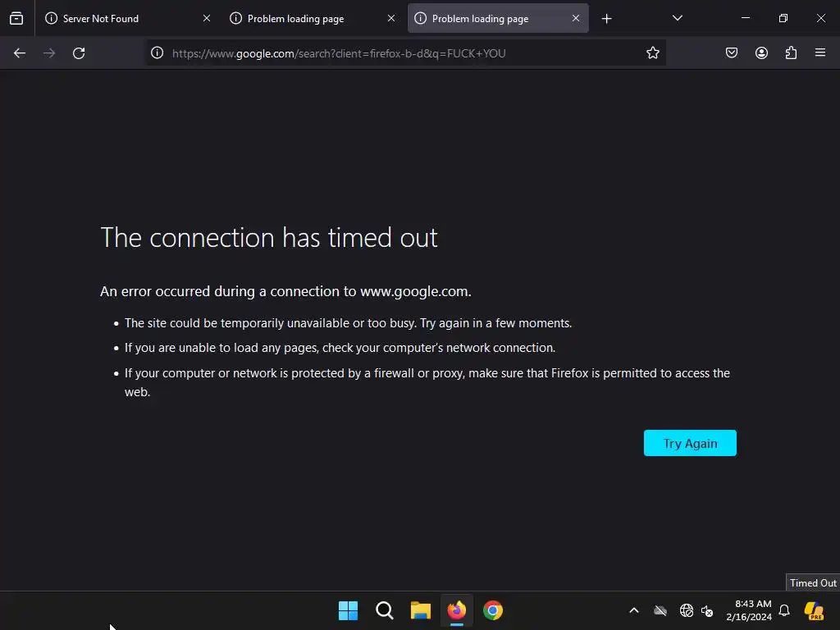Click the 'The connection has timed out' heading

click(269, 238)
